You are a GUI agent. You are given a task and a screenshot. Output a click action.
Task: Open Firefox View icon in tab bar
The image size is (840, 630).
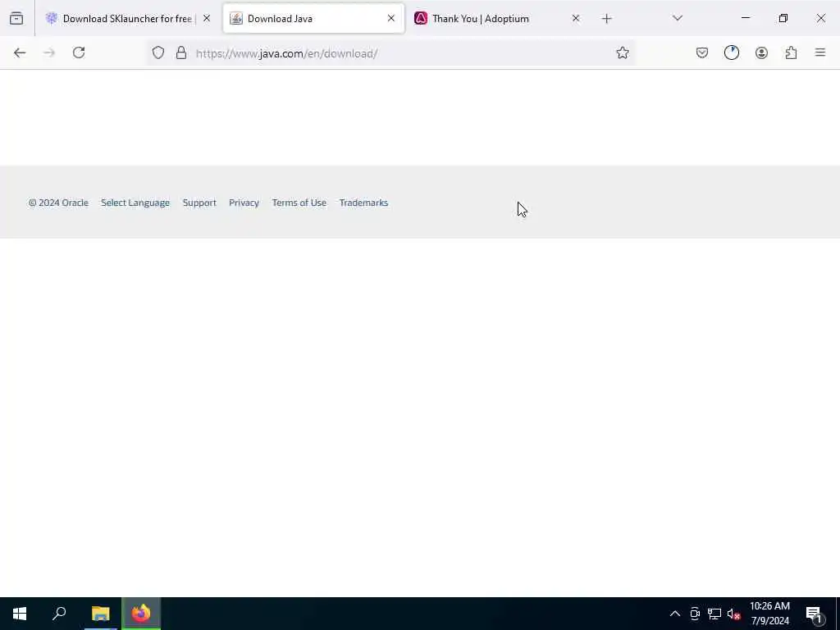(x=16, y=19)
